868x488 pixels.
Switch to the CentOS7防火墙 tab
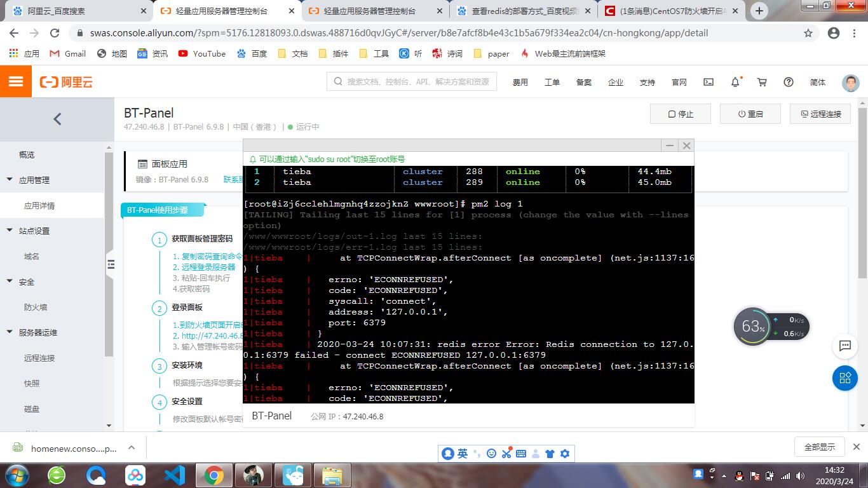(x=672, y=11)
